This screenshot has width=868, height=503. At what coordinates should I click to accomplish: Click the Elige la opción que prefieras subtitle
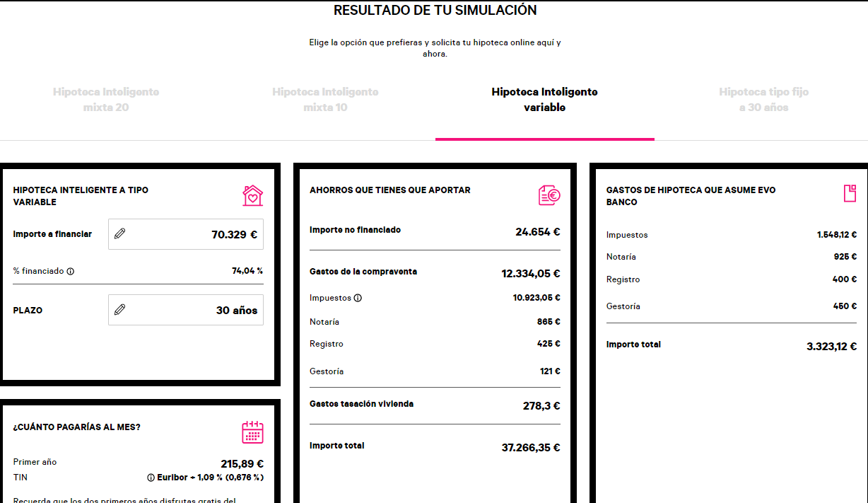435,48
